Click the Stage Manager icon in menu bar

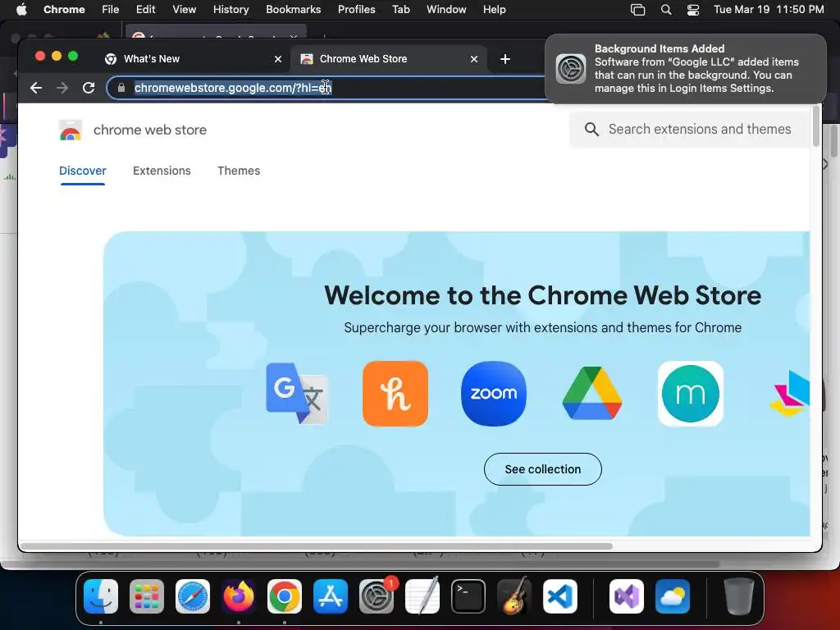click(x=637, y=10)
